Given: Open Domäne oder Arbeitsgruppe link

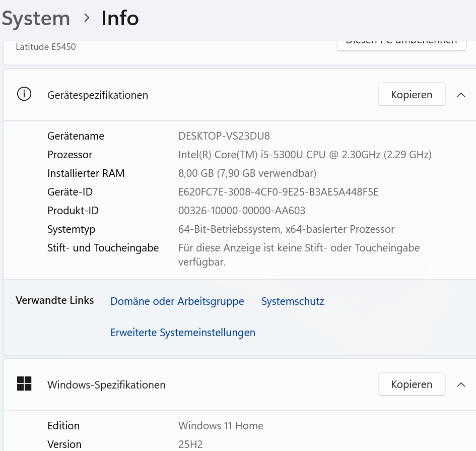Looking at the screenshot, I should click(177, 301).
